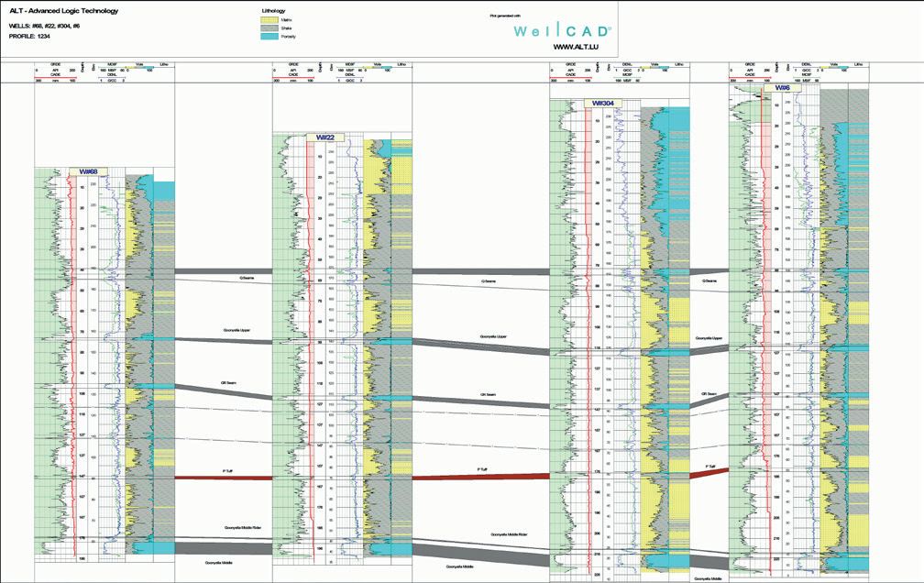This screenshot has width=924, height=583.
Task: Select the Depth column header in W#68 track
Action: 83,66
